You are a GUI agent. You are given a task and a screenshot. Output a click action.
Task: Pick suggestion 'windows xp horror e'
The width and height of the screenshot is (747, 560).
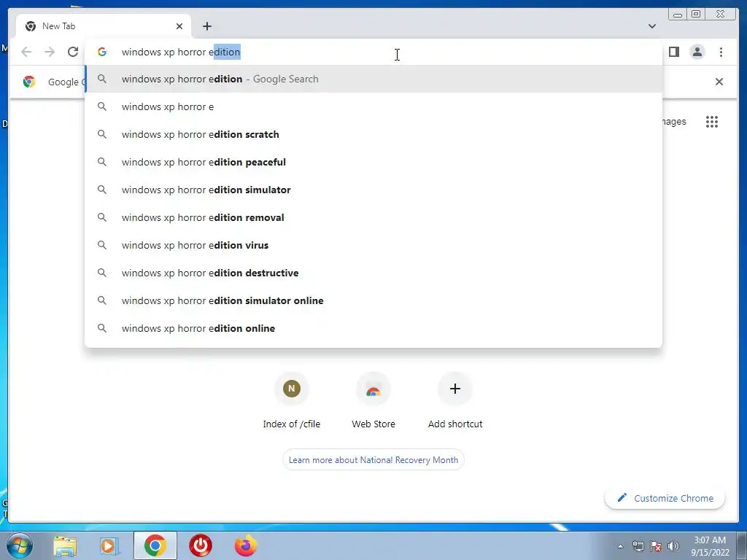[x=373, y=106]
